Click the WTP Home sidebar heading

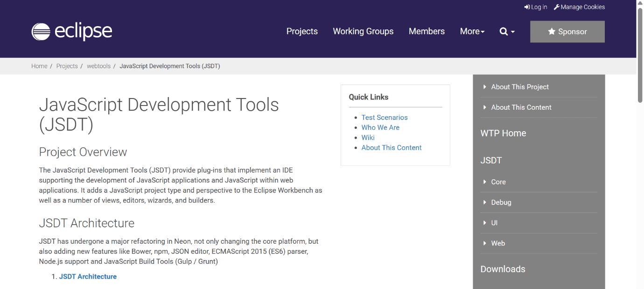click(503, 133)
